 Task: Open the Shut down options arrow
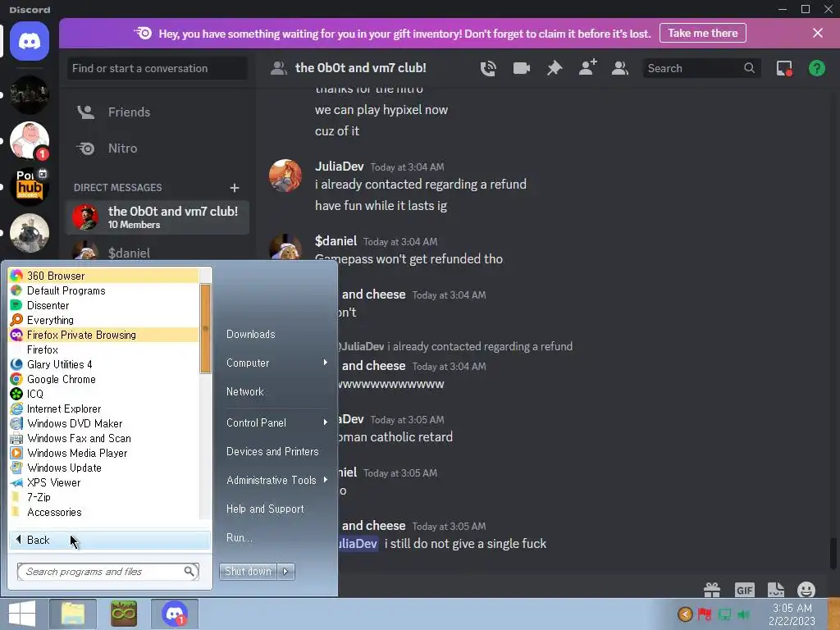[x=285, y=572]
